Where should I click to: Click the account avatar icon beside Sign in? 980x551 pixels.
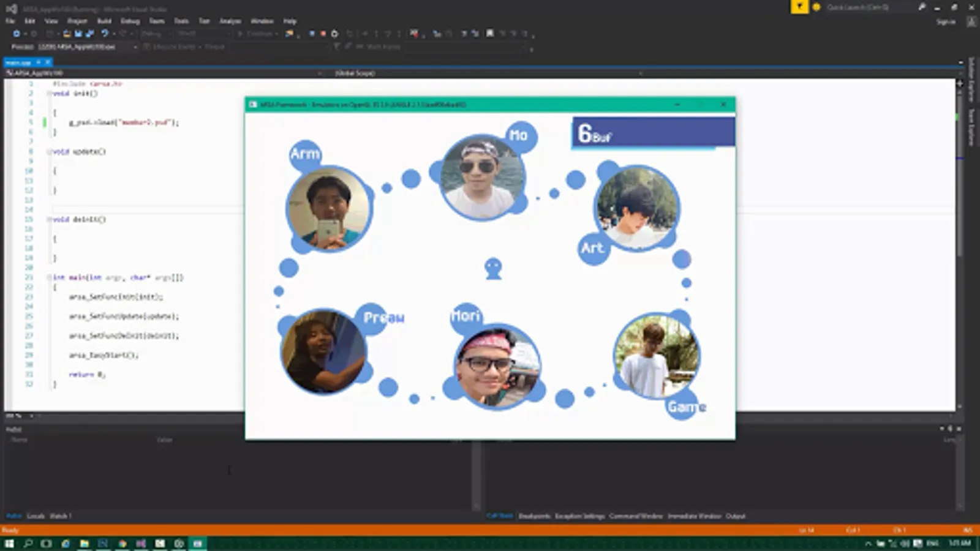[971, 21]
